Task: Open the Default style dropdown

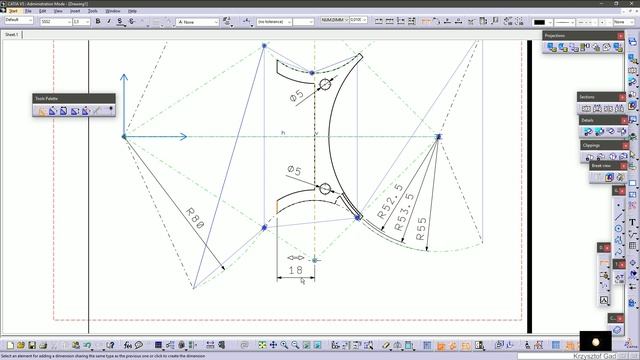Action: click(19, 20)
